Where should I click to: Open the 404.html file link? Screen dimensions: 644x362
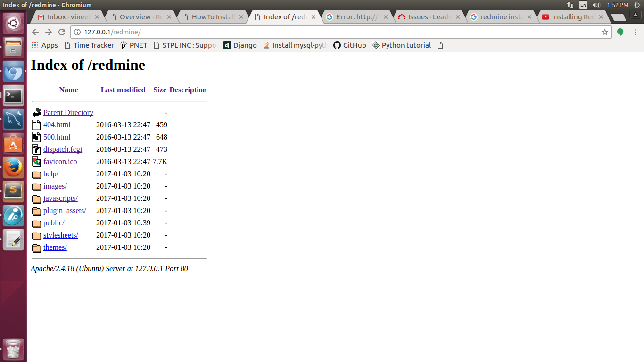[x=57, y=125]
